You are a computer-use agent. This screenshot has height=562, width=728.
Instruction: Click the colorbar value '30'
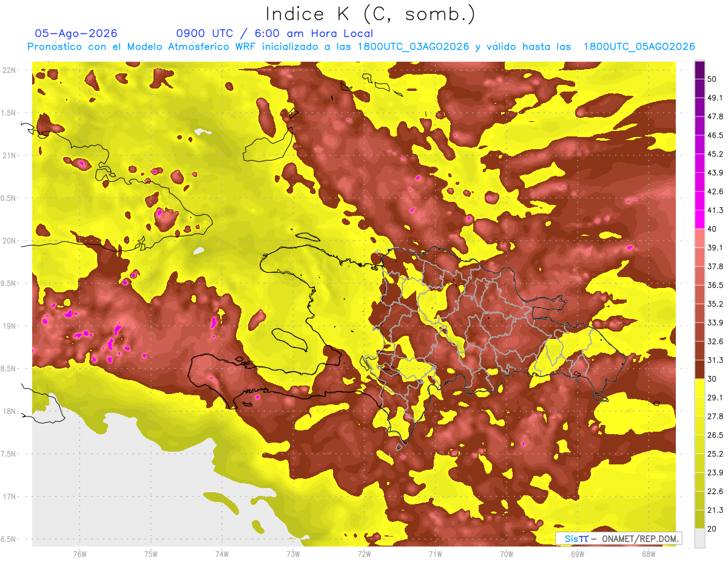713,379
